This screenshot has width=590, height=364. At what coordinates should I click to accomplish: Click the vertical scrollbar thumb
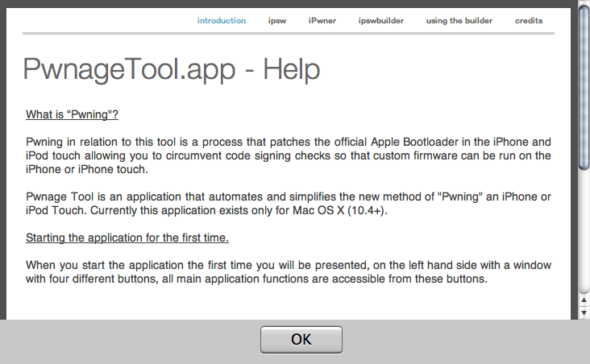[x=584, y=89]
